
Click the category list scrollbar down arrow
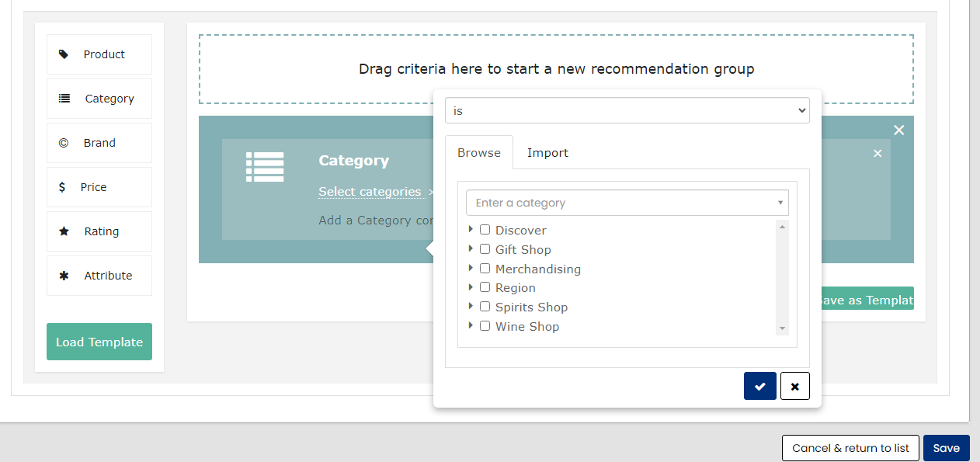pyautogui.click(x=782, y=328)
